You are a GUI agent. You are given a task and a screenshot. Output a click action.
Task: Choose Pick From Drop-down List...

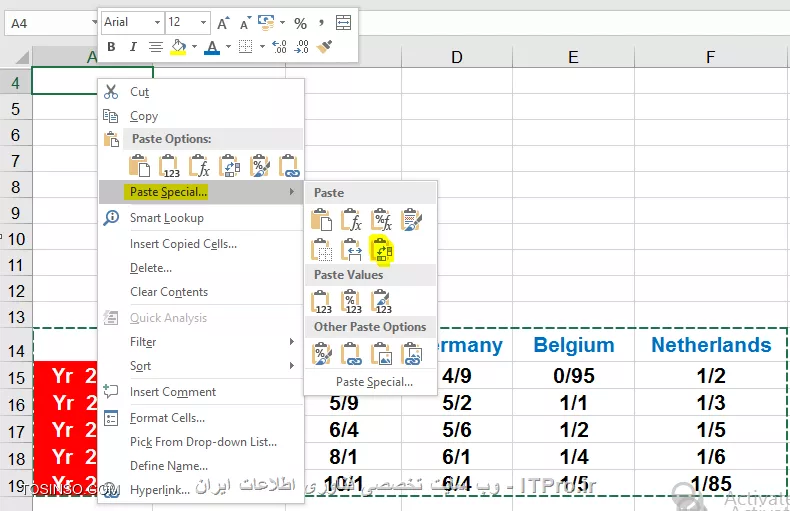point(201,442)
